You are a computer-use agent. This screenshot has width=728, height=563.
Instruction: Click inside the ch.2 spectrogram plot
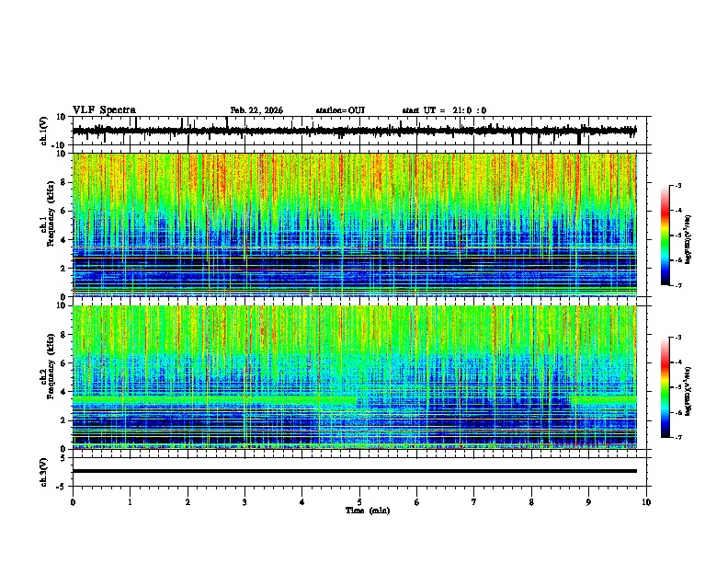pyautogui.click(x=355, y=377)
